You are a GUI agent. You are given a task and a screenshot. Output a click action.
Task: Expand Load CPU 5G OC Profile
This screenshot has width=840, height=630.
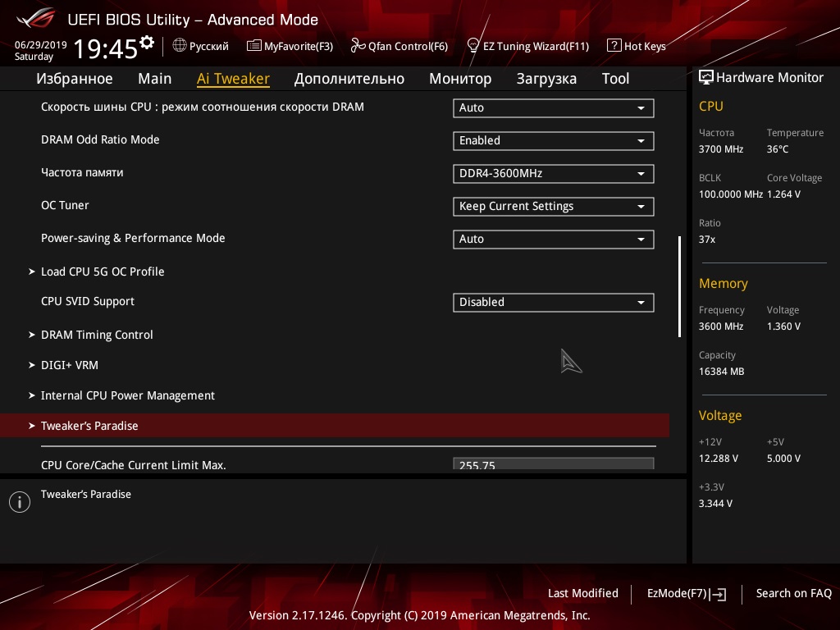[x=103, y=272]
